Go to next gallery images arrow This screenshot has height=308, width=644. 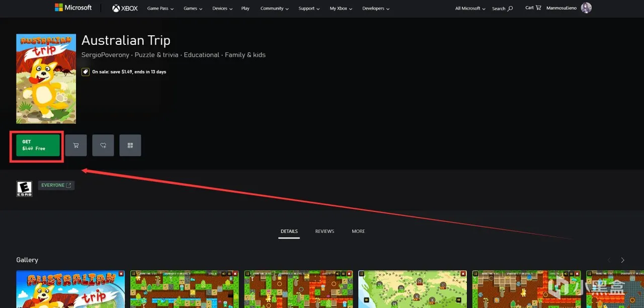click(x=622, y=260)
